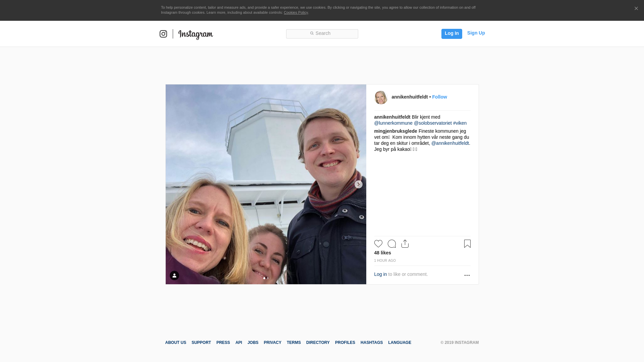The width and height of the screenshot is (644, 362).
Task: Dismiss the cookie banner with X
Action: click(x=636, y=8)
